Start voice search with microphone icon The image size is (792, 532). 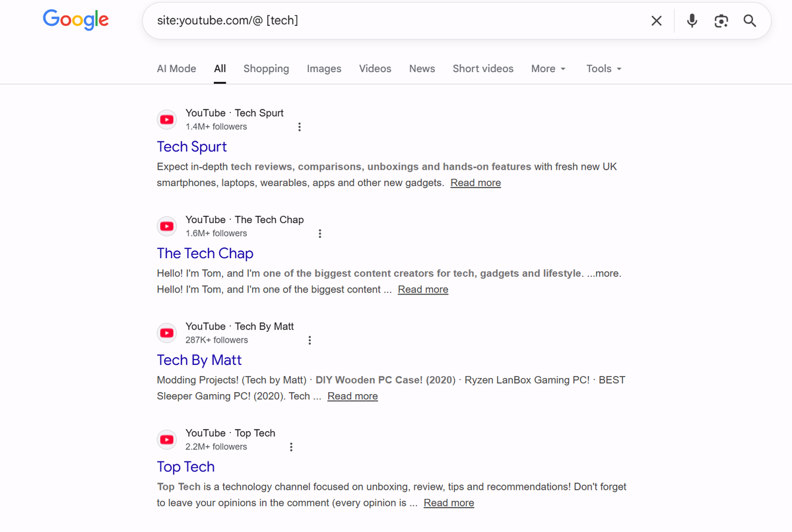(692, 20)
